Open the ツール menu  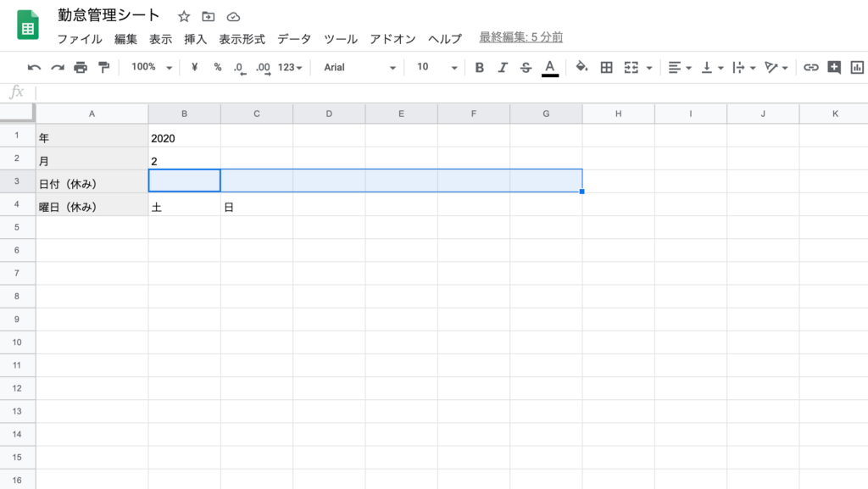click(341, 39)
